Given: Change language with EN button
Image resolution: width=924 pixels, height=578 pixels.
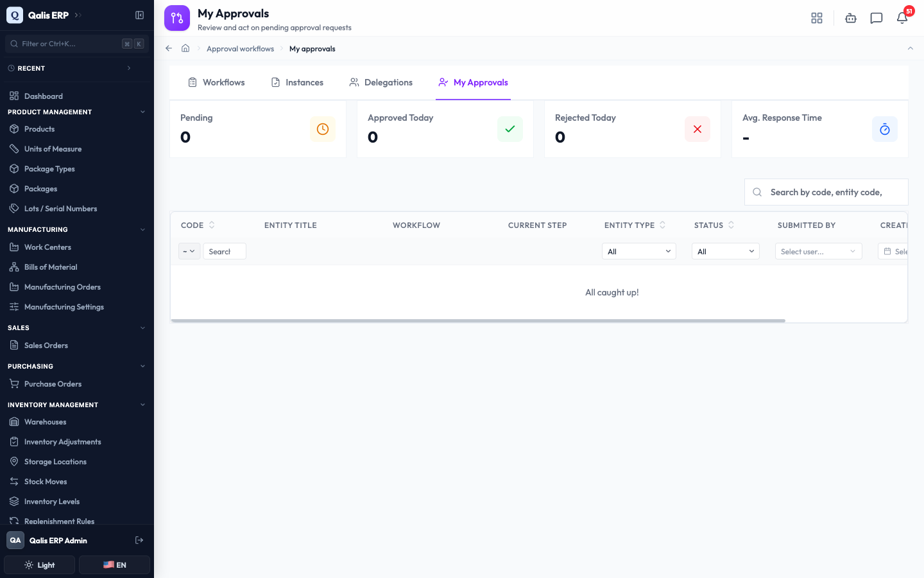Looking at the screenshot, I should point(114,565).
